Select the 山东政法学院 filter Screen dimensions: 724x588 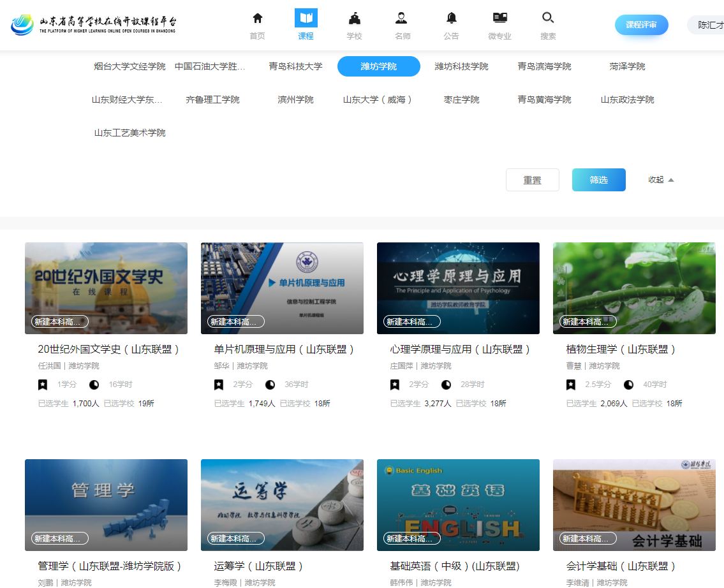[627, 99]
